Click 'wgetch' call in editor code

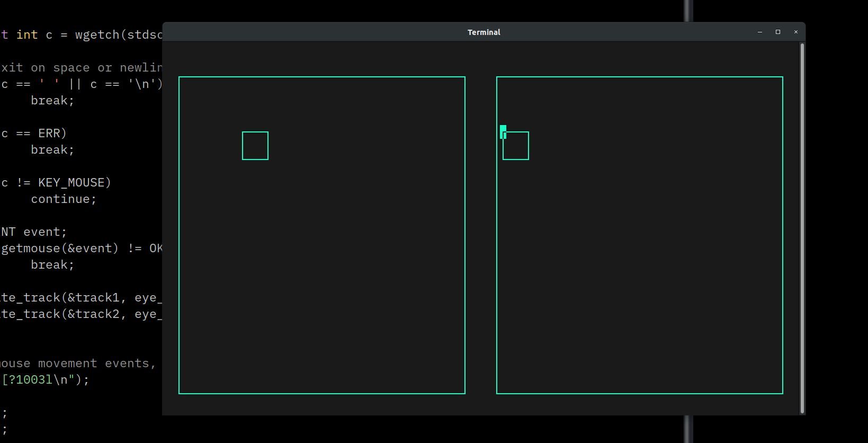(97, 35)
